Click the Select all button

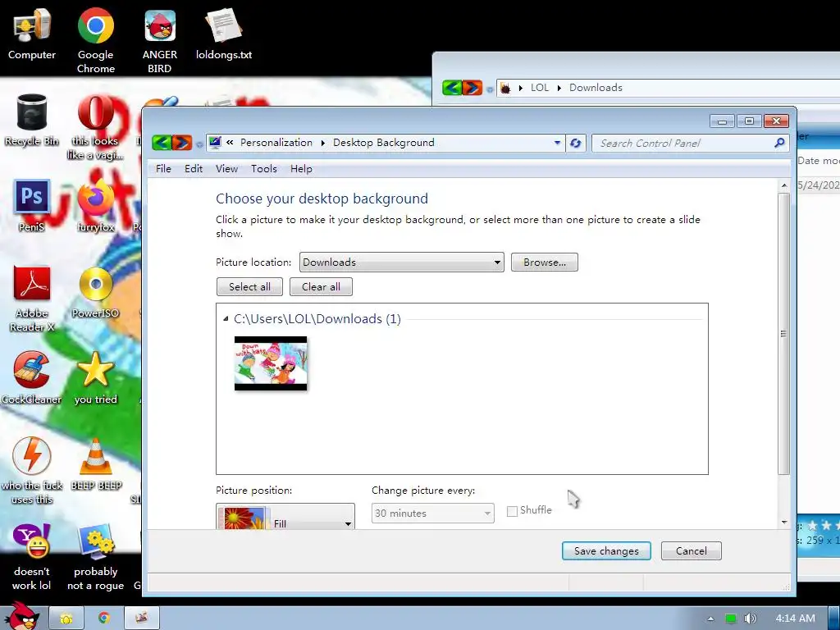249,286
